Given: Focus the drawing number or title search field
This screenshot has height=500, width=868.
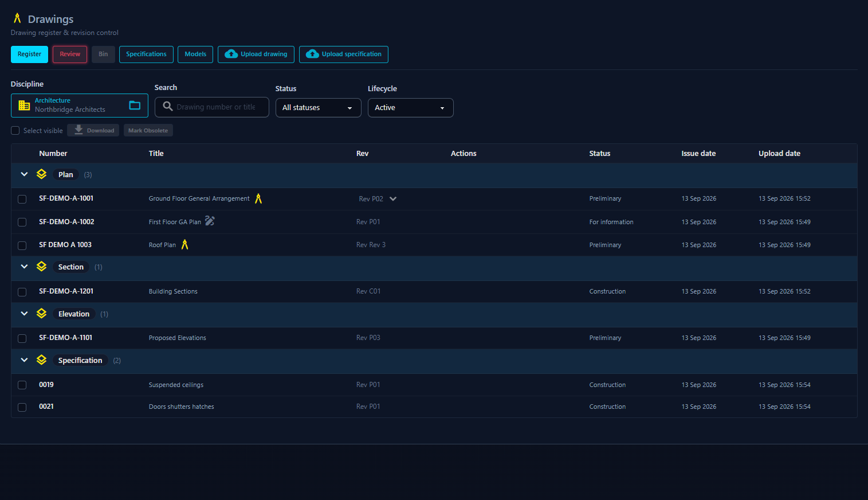Looking at the screenshot, I should (x=212, y=107).
